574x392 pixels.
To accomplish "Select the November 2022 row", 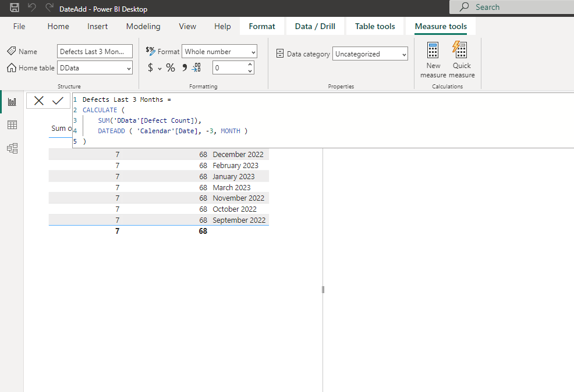I will click(159, 198).
